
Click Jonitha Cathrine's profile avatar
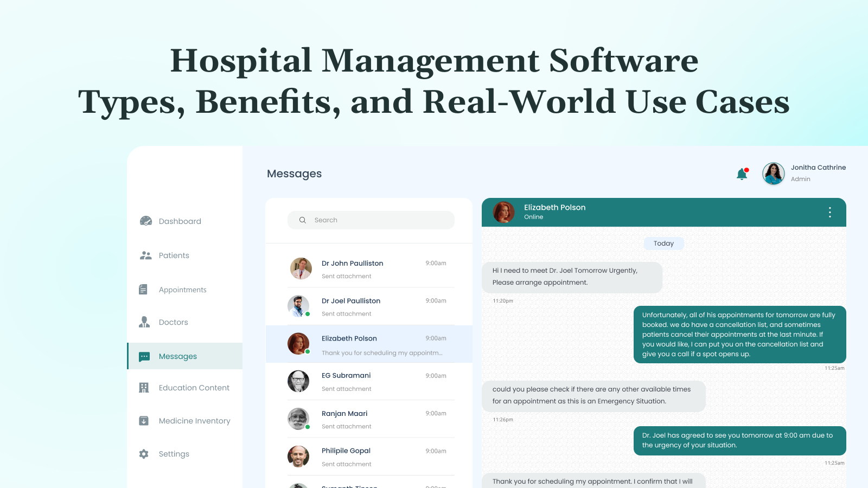pos(774,174)
